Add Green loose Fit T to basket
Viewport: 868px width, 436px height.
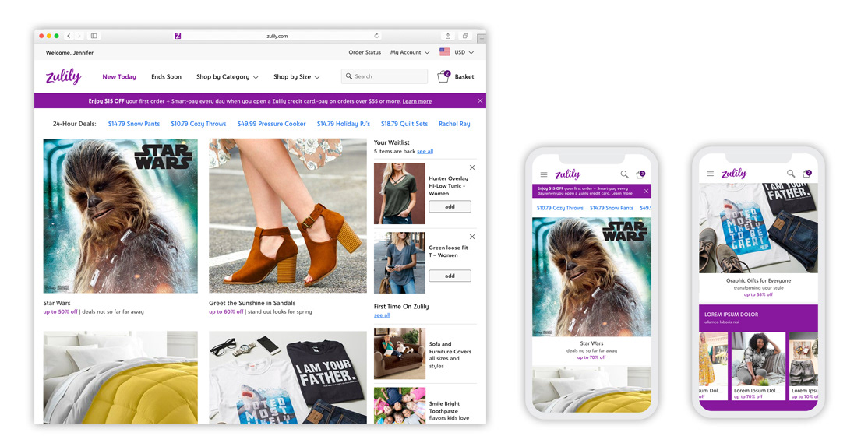tap(450, 276)
